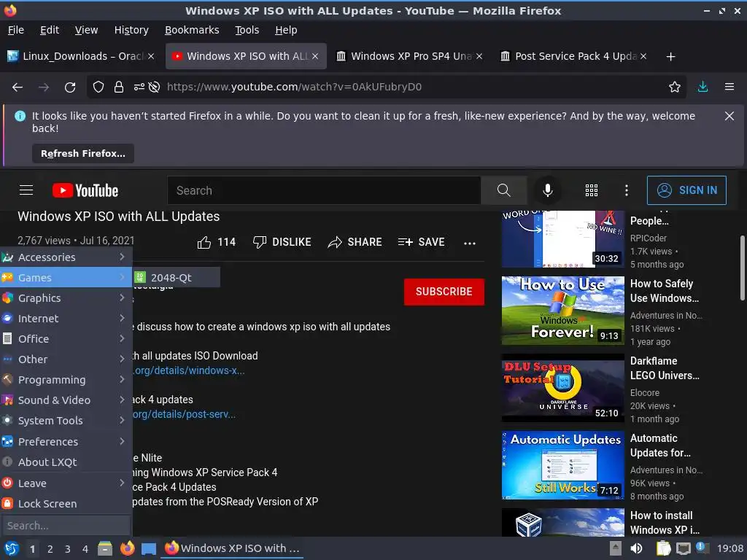Image resolution: width=747 pixels, height=560 pixels.
Task: Switch to the Linux_Downloads Oracle tab
Action: tap(82, 56)
